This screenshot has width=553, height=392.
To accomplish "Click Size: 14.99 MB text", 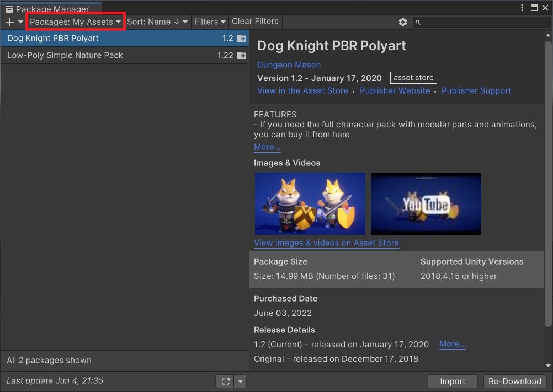I will 284,276.
